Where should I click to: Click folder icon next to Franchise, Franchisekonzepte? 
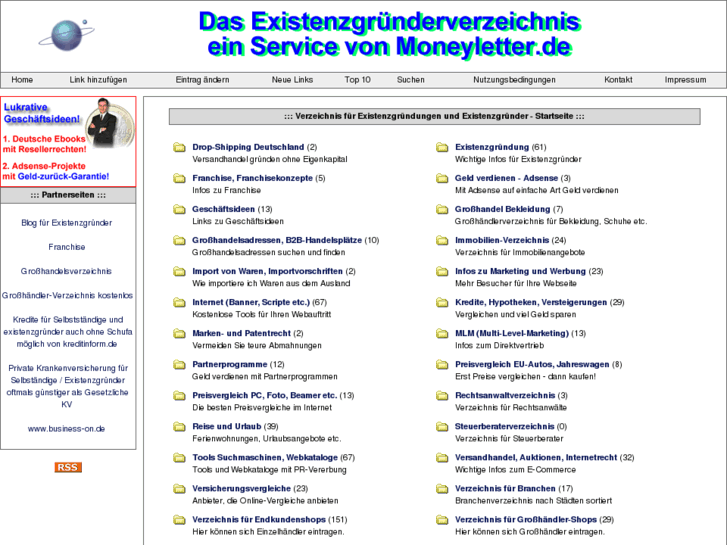pyautogui.click(x=179, y=179)
